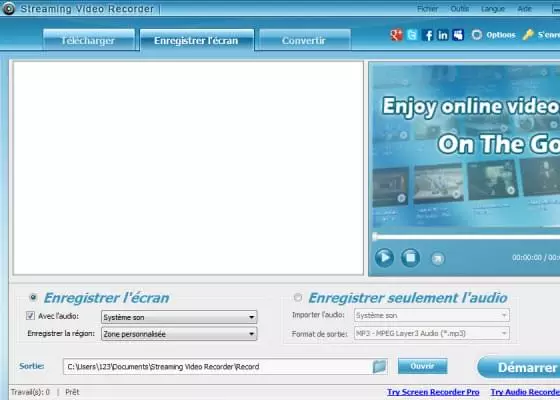Viewport: 560px width, 400px height.
Task: Expand the Avec l'audio Système son dropdown
Action: point(179,317)
